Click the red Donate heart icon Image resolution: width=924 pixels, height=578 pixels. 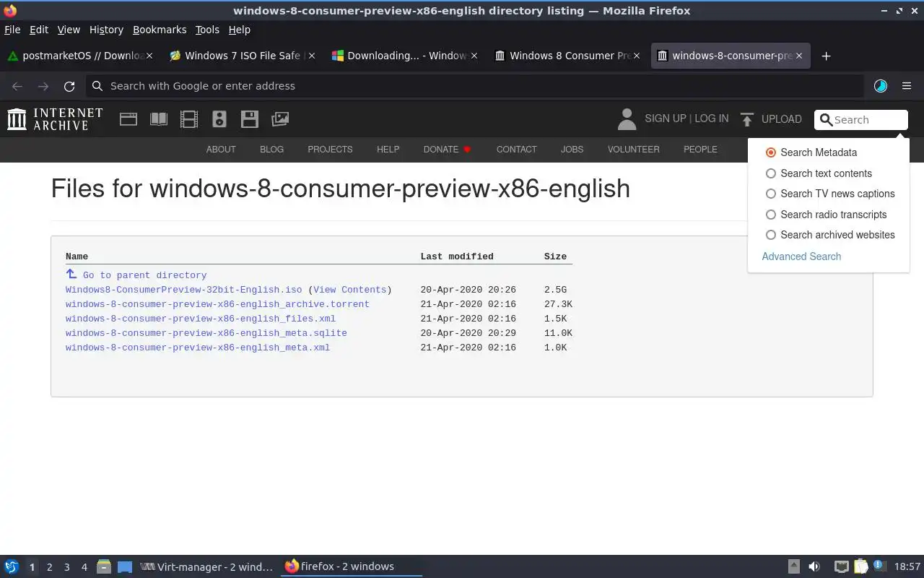(467, 150)
